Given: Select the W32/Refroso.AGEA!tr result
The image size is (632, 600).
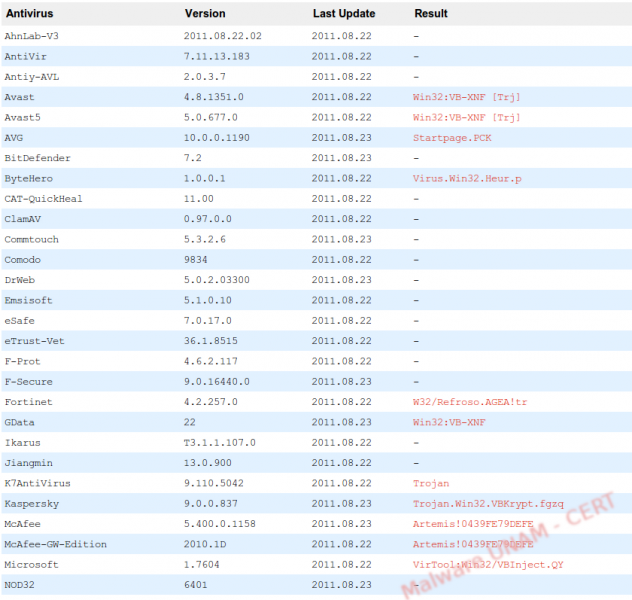Looking at the screenshot, I should point(470,402).
